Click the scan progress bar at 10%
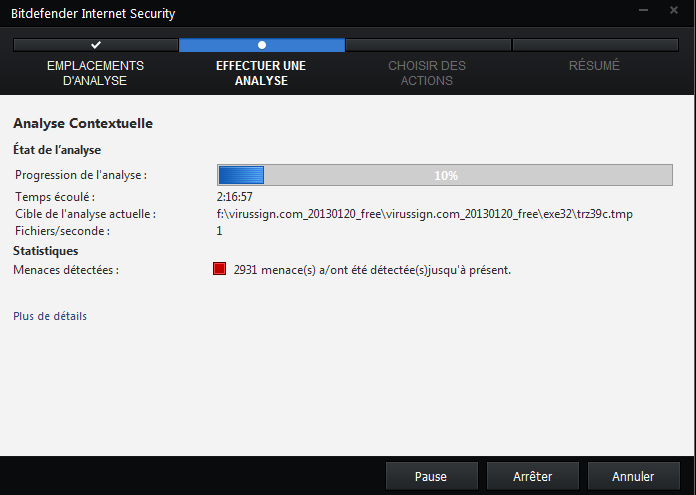 pos(445,175)
